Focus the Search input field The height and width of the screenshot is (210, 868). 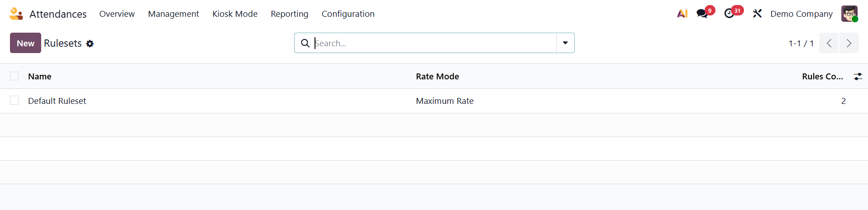[434, 43]
